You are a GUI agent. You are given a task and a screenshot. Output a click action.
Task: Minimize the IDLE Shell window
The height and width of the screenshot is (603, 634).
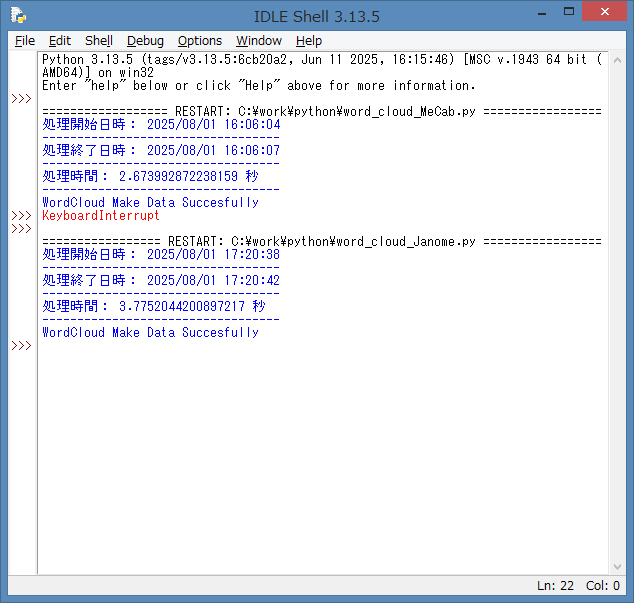pyautogui.click(x=541, y=12)
